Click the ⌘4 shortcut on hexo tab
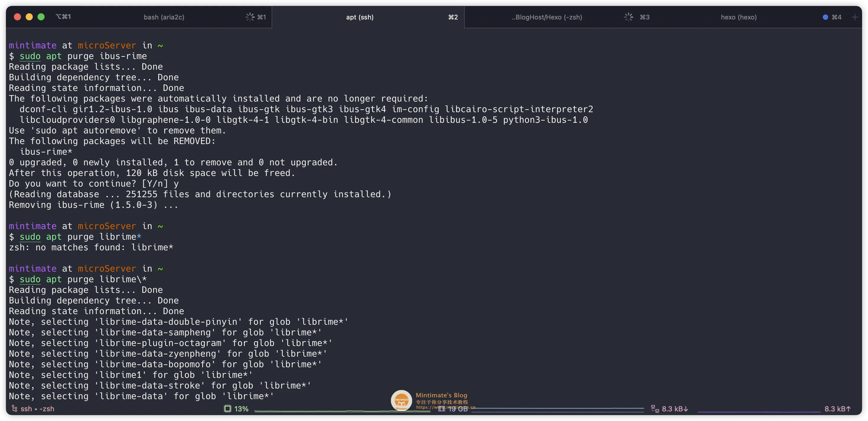 [836, 17]
